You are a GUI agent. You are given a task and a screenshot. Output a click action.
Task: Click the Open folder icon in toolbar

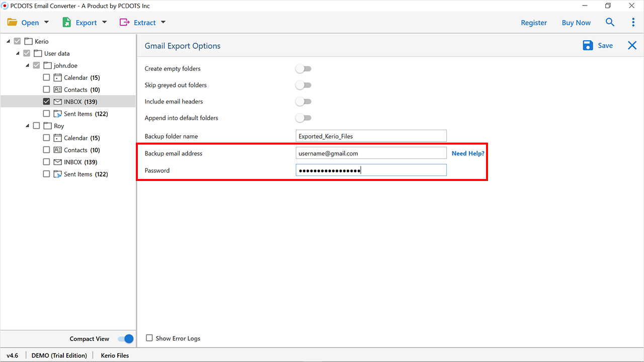12,23
